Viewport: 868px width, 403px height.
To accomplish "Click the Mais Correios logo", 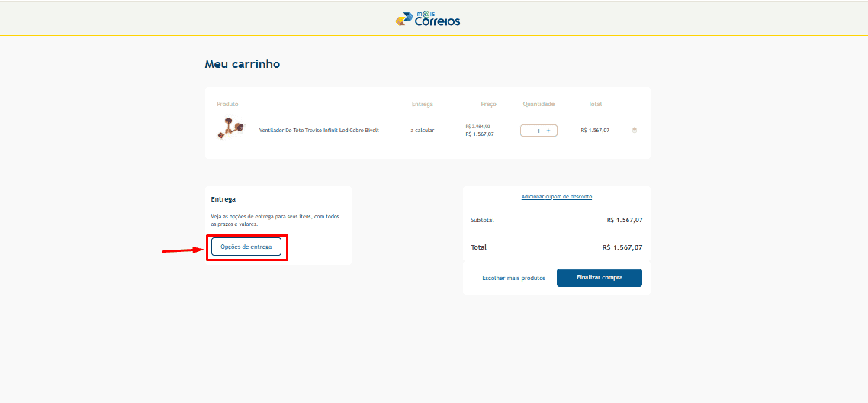I will point(428,19).
